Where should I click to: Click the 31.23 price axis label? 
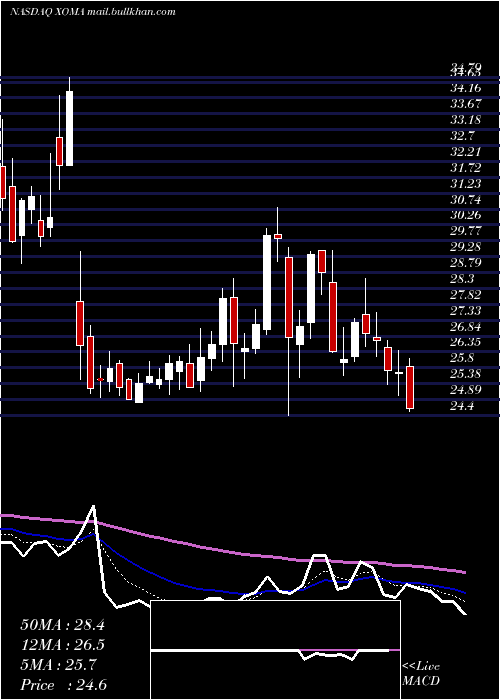tap(466, 183)
